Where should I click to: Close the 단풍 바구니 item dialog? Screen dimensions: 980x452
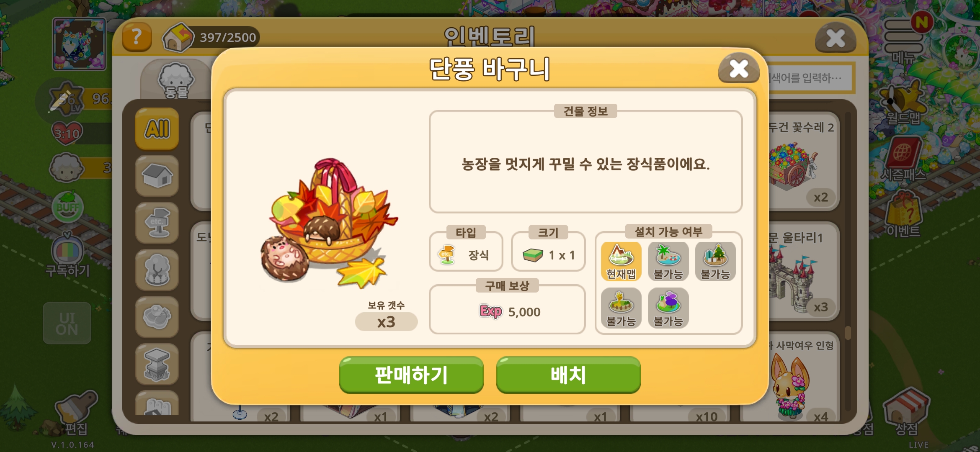[739, 69]
